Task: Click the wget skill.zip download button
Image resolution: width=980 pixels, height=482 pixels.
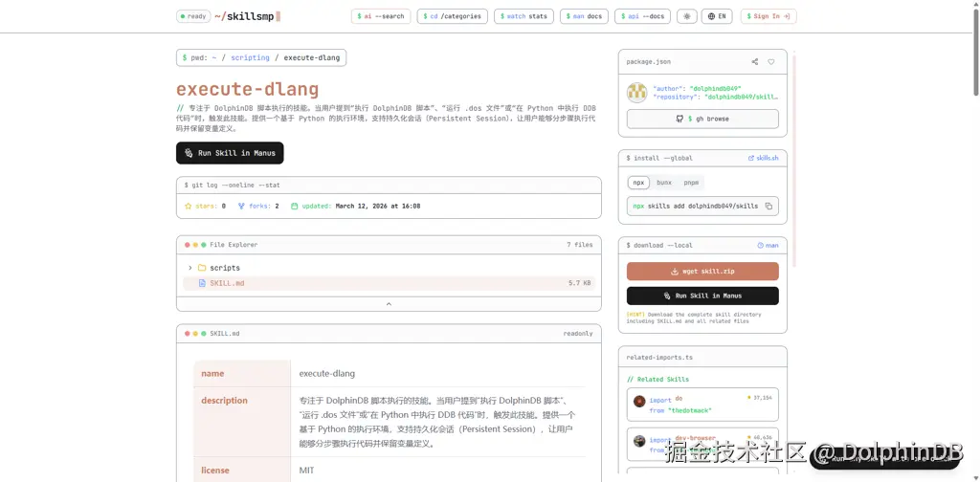Action: point(702,272)
